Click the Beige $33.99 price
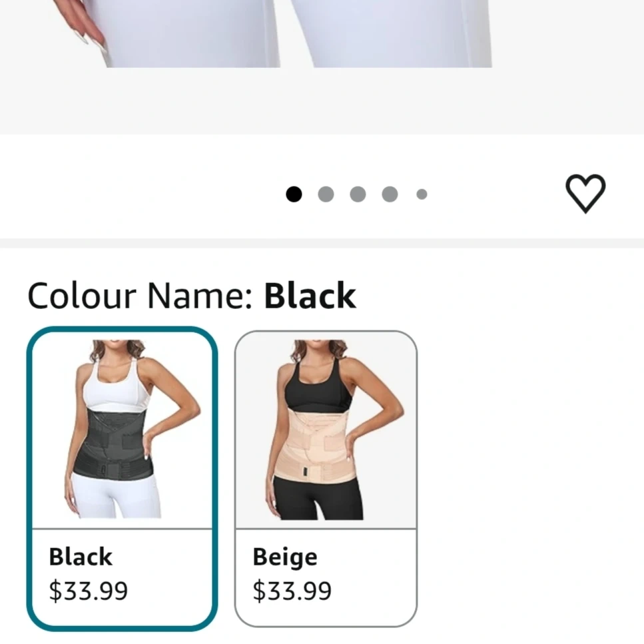 [292, 591]
